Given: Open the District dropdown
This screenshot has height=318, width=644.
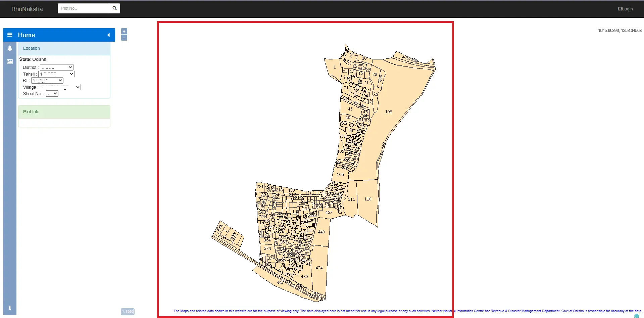Looking at the screenshot, I should pos(56,67).
